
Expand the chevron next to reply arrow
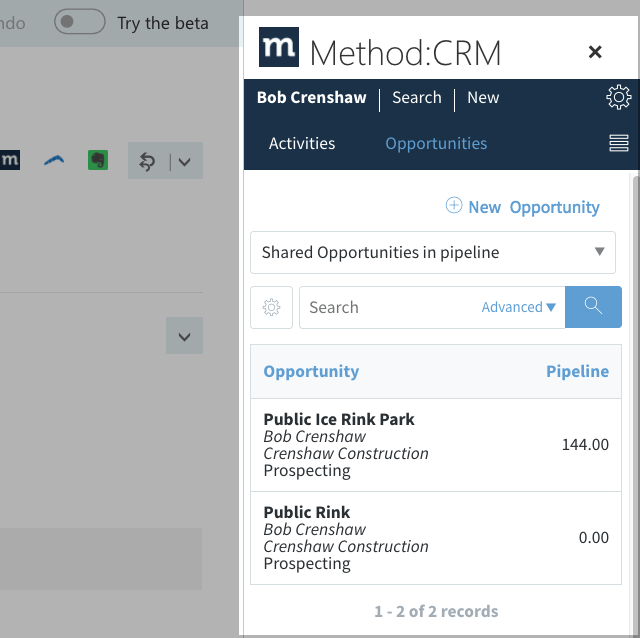click(184, 162)
